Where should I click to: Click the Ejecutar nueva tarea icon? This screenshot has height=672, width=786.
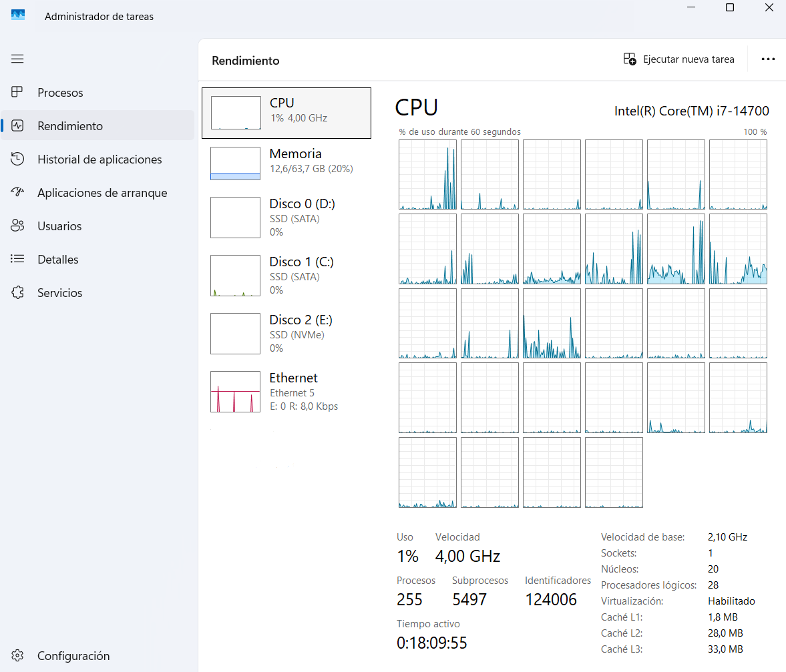(630, 59)
